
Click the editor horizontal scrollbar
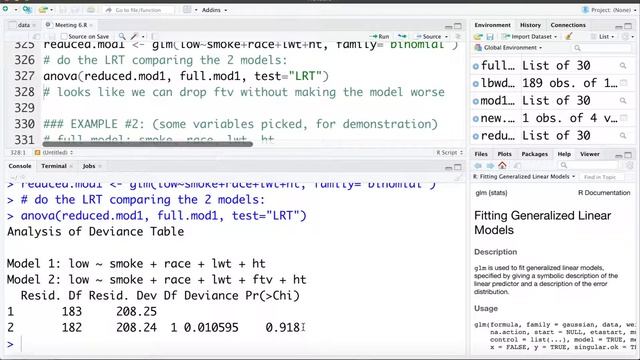147,144
